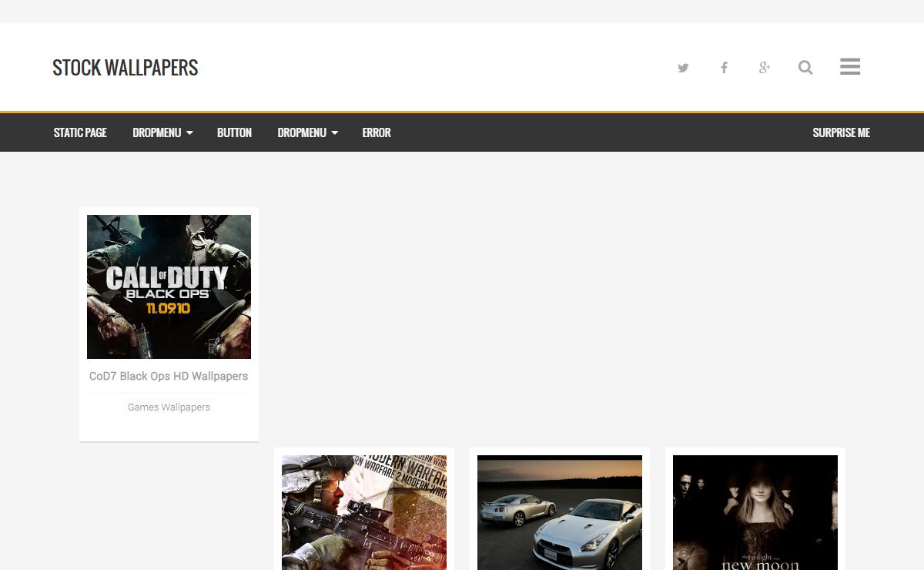Screen dimensions: 924x570
Task: Open the hamburger menu icon
Action: pyautogui.click(x=850, y=67)
